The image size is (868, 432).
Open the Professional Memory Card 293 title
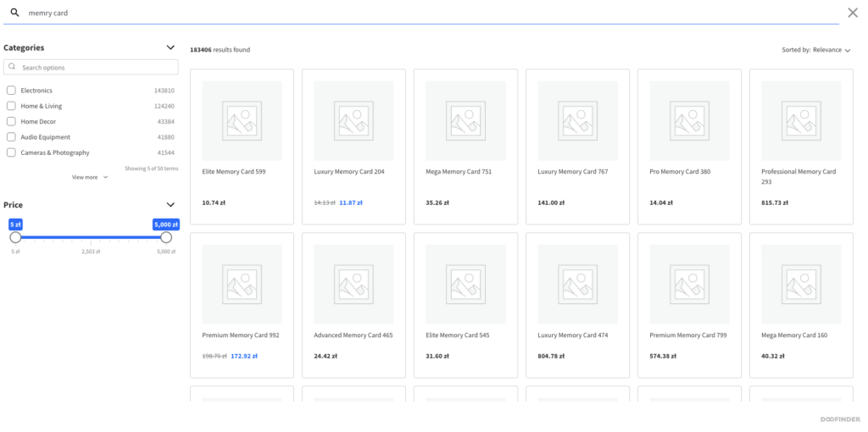point(798,176)
